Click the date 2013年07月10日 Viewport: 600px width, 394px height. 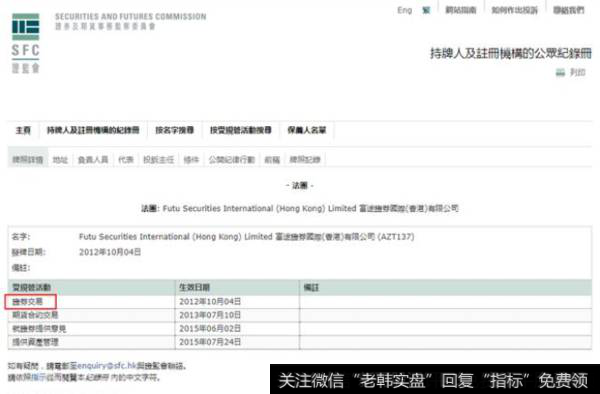[210, 315]
